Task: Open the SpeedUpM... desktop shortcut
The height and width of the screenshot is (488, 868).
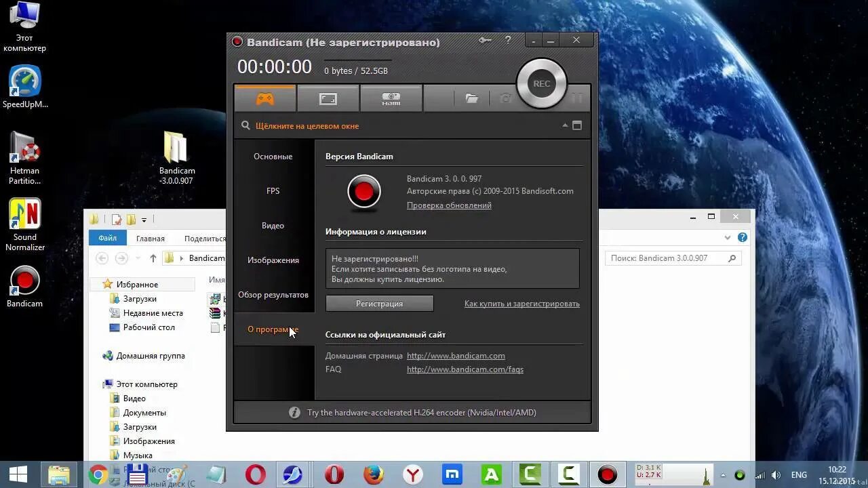Action: click(25, 87)
